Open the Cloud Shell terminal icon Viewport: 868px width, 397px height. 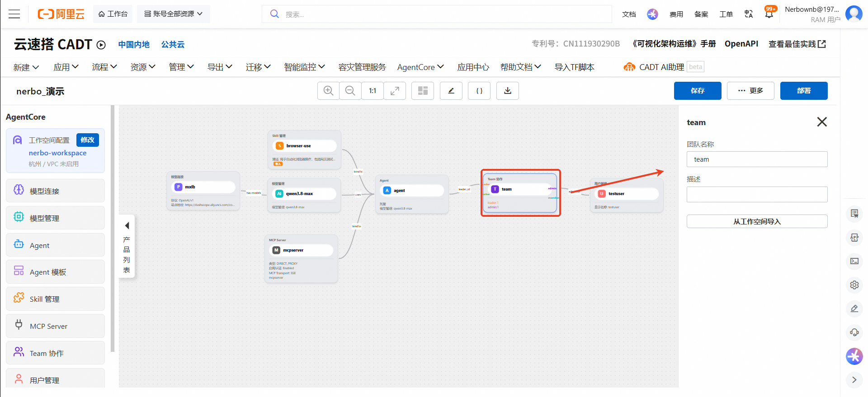854,261
